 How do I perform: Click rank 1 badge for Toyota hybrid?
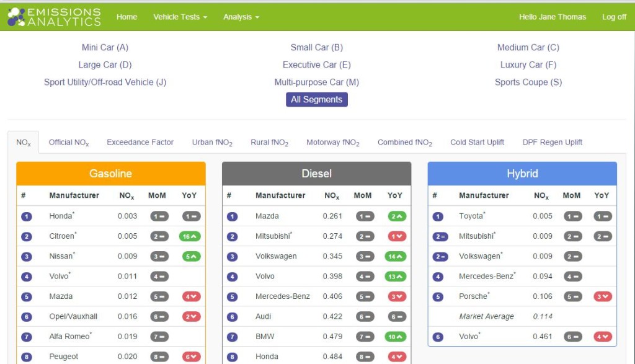pyautogui.click(x=438, y=216)
